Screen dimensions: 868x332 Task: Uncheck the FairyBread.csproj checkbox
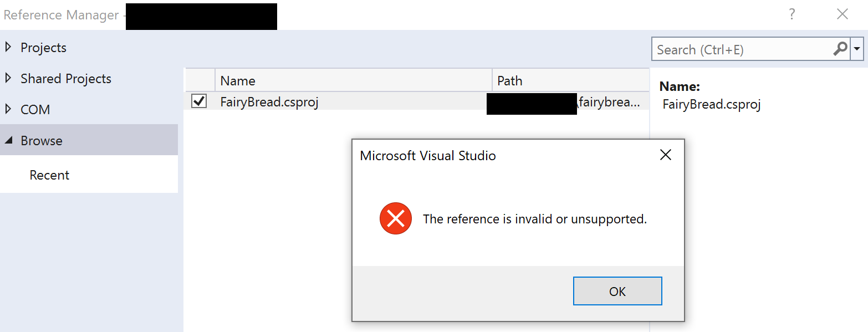tap(198, 101)
